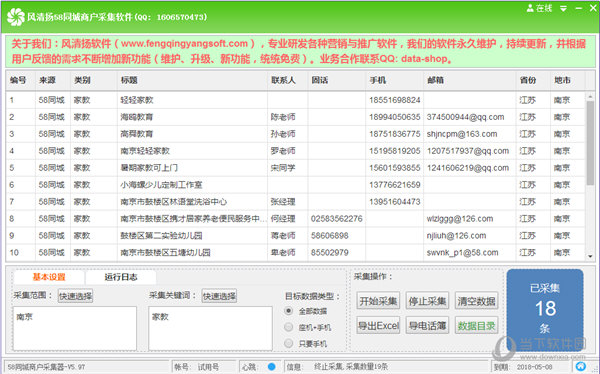Image resolution: width=600 pixels, height=374 pixels.
Task: Click the table vertical scrollbar thumb
Action: coord(590,144)
